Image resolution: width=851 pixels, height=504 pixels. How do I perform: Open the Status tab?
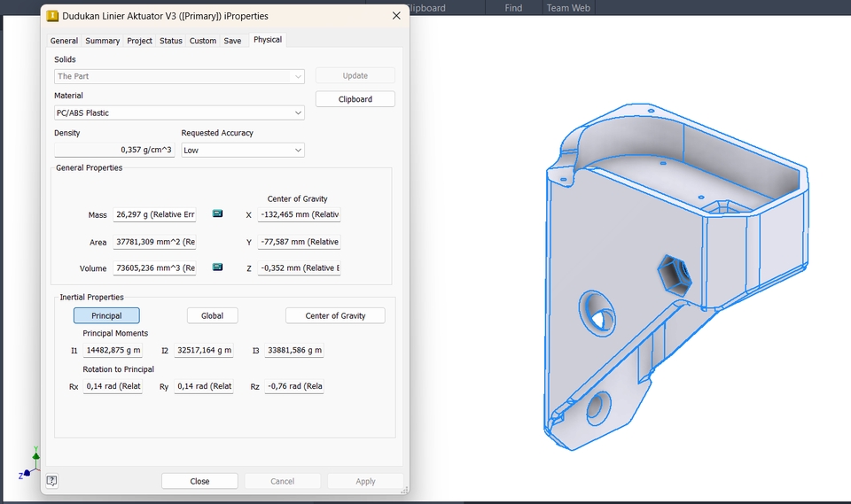(x=171, y=41)
